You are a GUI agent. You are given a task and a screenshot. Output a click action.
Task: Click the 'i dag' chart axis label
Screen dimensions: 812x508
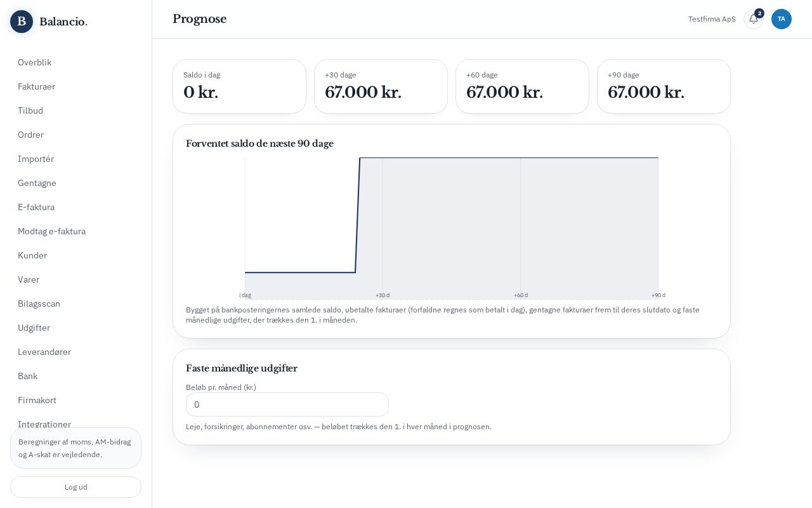click(x=245, y=295)
